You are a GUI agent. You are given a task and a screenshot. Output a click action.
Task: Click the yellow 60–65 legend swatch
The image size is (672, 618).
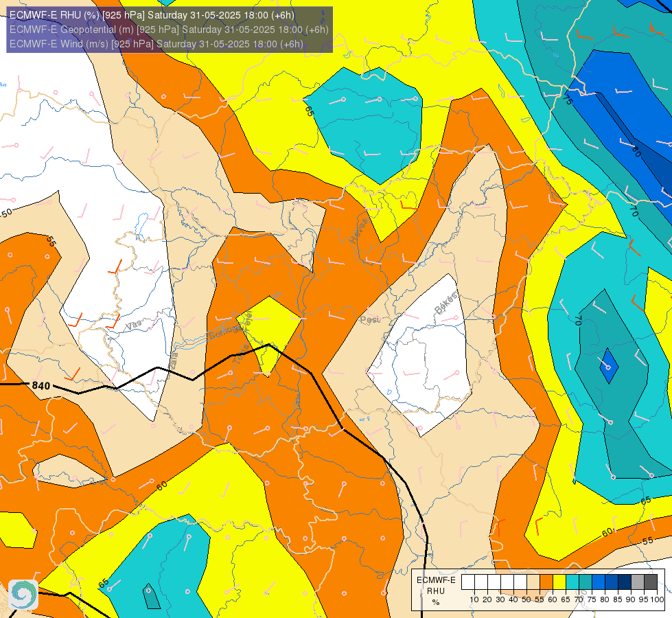559,582
